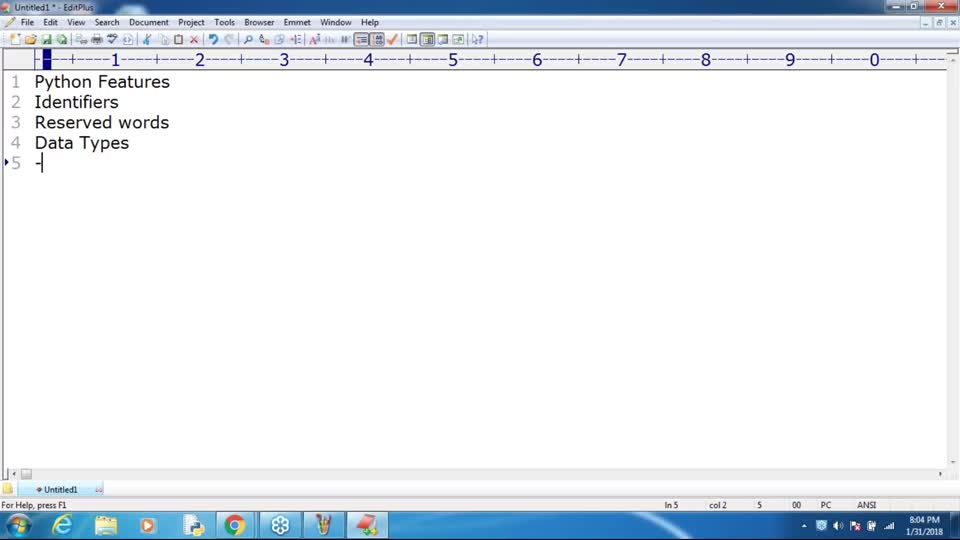This screenshot has width=960, height=540.
Task: Open the Document menu
Action: (149, 22)
